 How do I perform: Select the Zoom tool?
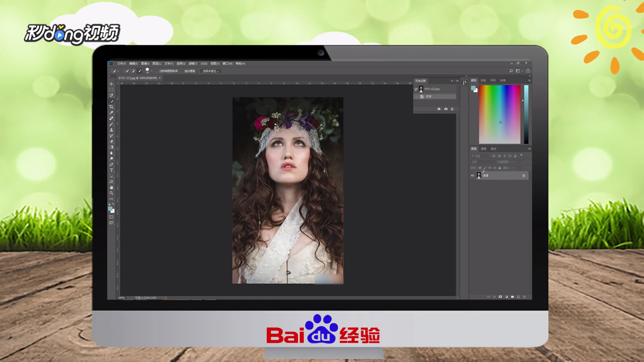click(x=111, y=193)
